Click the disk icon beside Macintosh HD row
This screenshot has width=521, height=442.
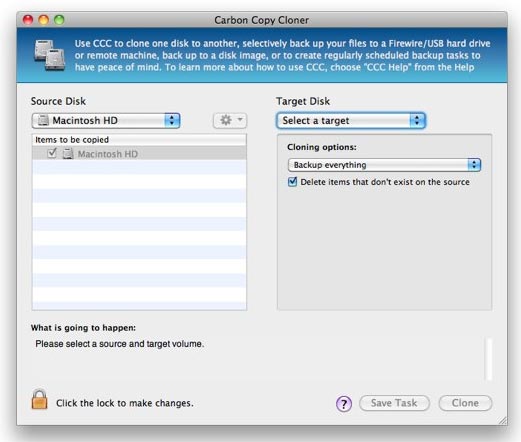point(68,154)
